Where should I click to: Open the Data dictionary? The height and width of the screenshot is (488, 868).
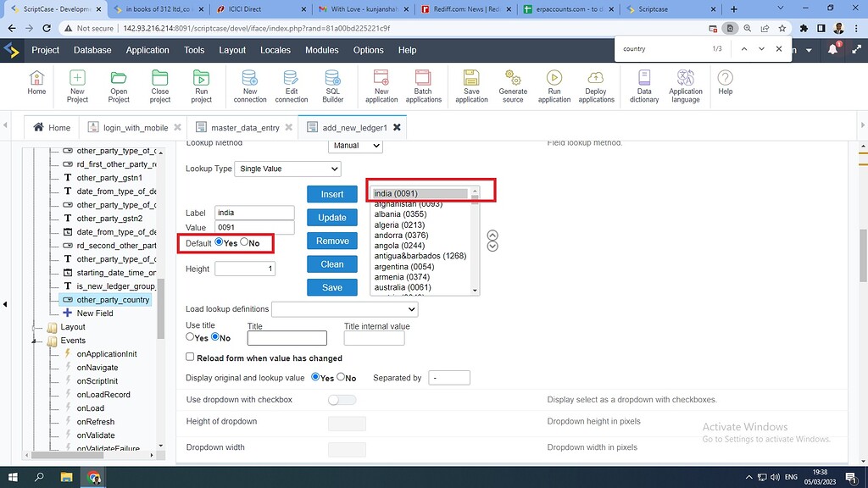643,85
